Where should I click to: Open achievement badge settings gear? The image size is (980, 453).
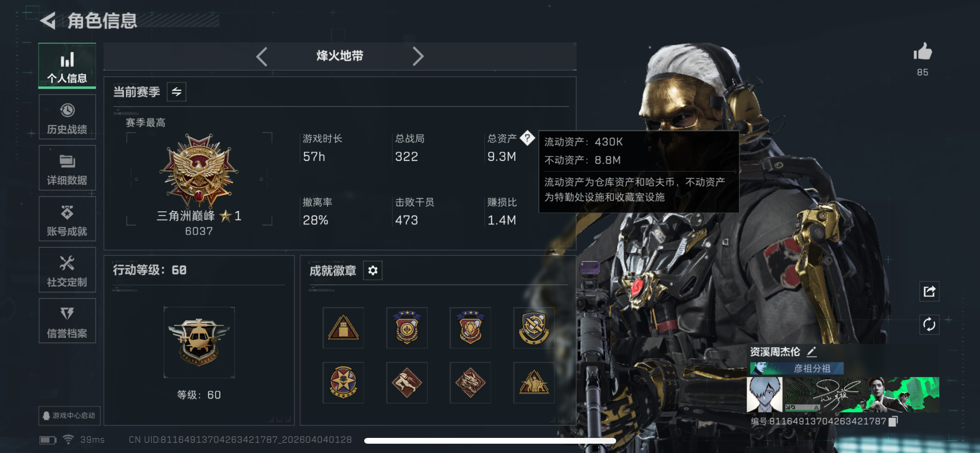click(373, 270)
